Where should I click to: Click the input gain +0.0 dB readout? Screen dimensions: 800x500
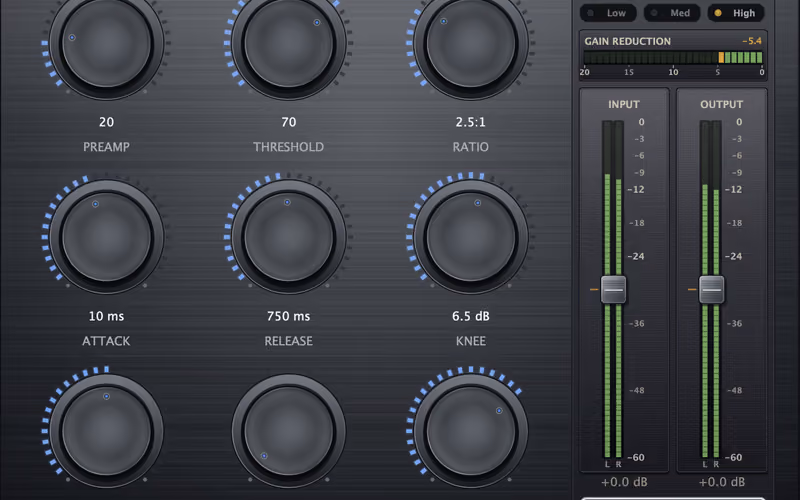pyautogui.click(x=624, y=482)
